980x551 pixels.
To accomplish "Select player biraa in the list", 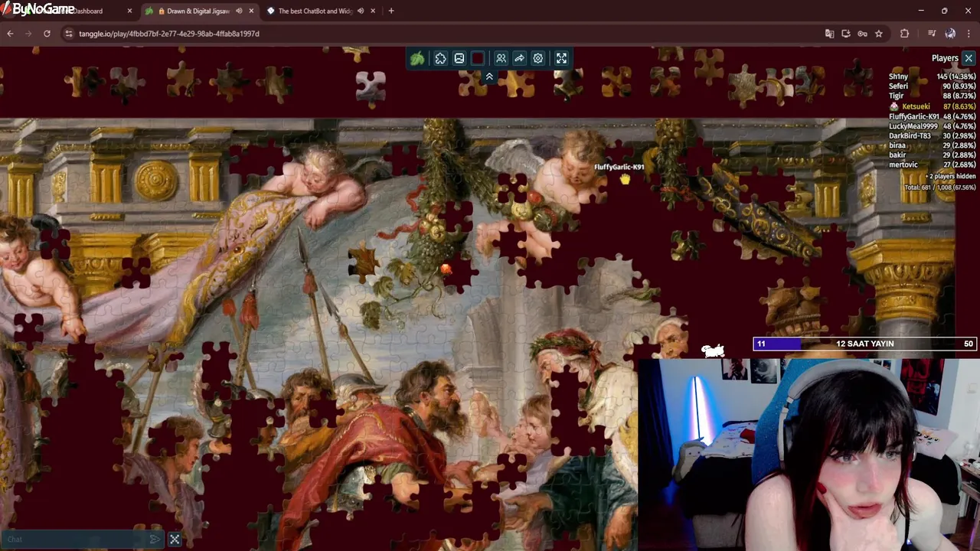I will (x=932, y=145).
